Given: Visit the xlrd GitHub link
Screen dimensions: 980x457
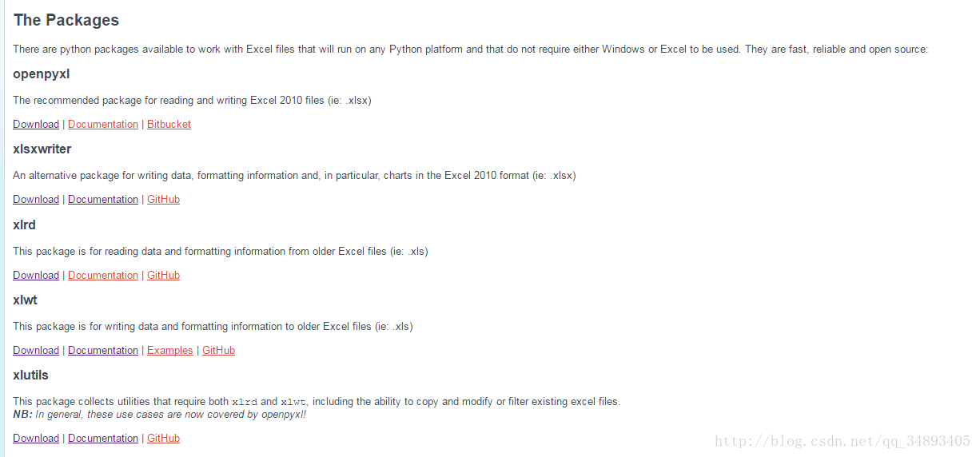Looking at the screenshot, I should (x=163, y=275).
